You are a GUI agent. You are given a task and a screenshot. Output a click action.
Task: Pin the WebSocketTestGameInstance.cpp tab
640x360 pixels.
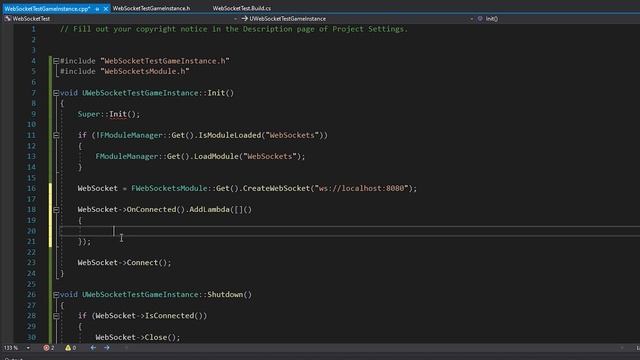pyautogui.click(x=97, y=9)
